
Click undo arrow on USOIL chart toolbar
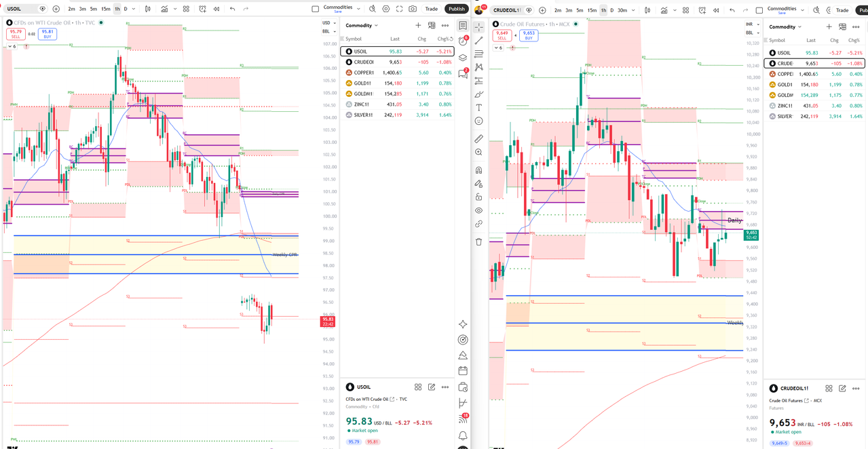232,9
